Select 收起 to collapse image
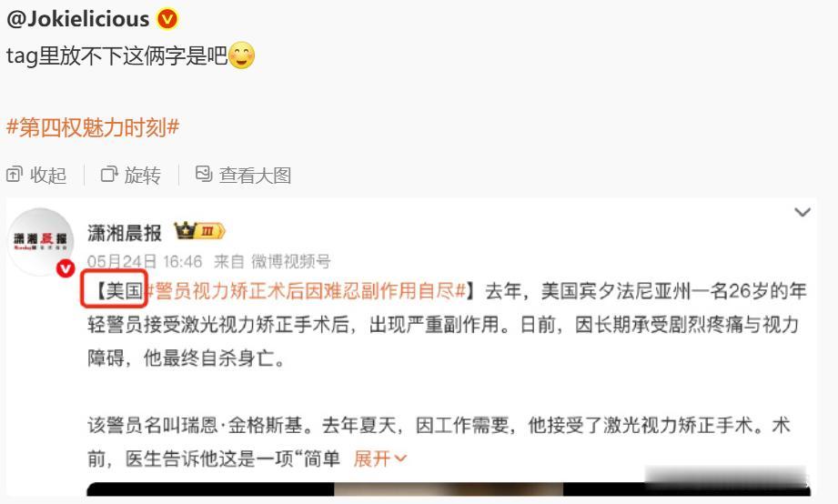838x504 pixels. [47, 176]
